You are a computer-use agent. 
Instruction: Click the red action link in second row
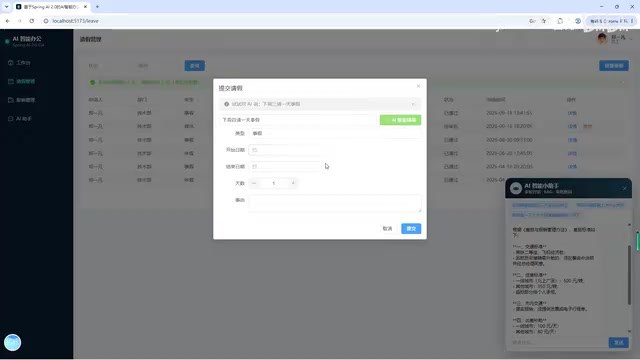click(x=587, y=127)
